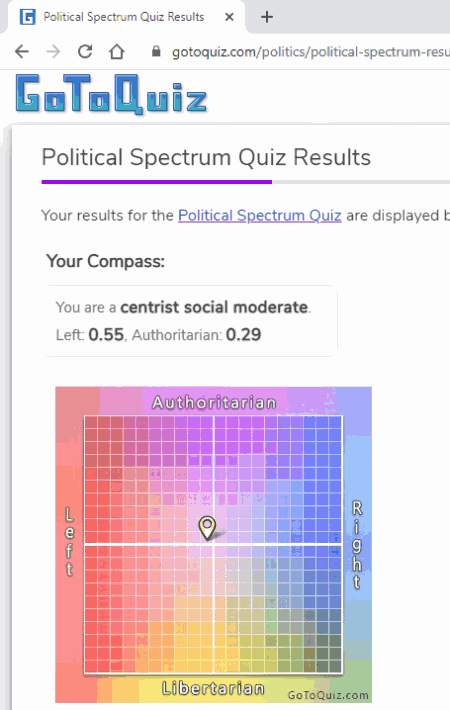The width and height of the screenshot is (450, 710).
Task: Click the Right axis label
Action: pos(357,545)
